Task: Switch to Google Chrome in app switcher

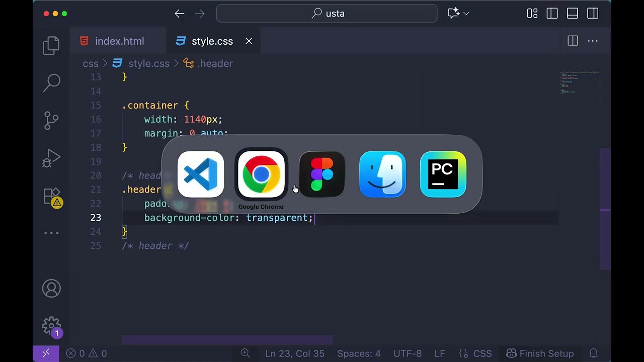Action: (261, 174)
